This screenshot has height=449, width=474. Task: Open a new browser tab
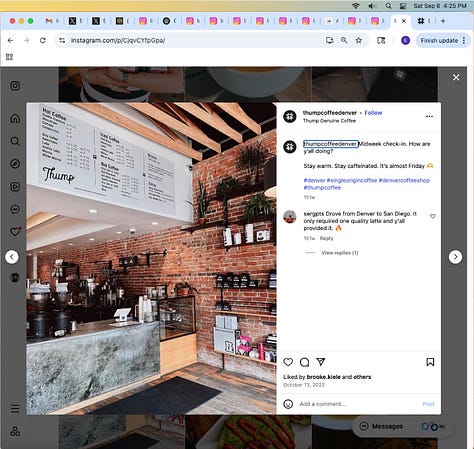coord(443,21)
